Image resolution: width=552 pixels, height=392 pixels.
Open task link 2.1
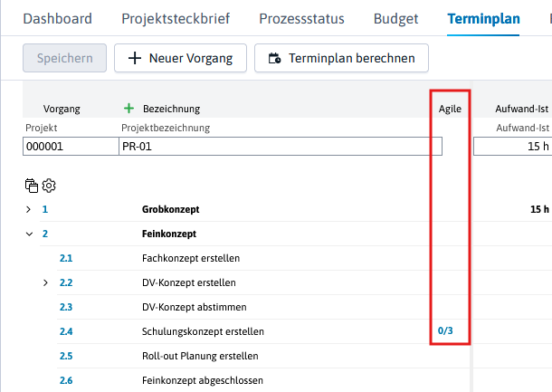click(66, 258)
